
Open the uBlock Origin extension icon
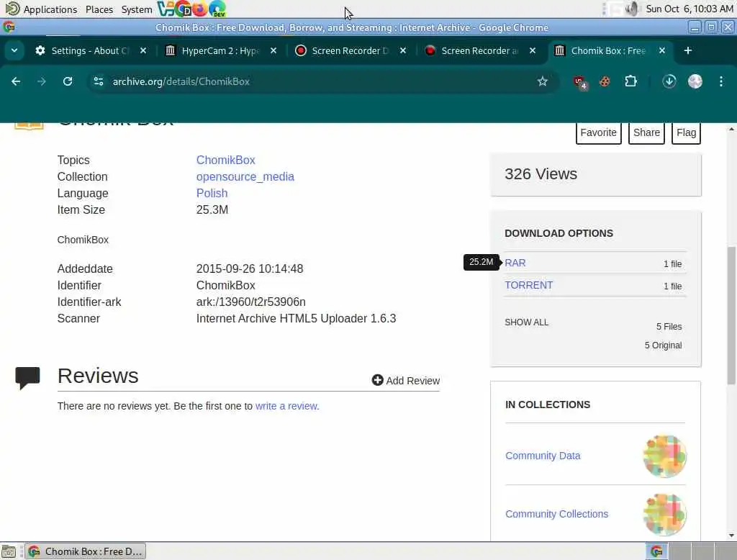point(579,82)
